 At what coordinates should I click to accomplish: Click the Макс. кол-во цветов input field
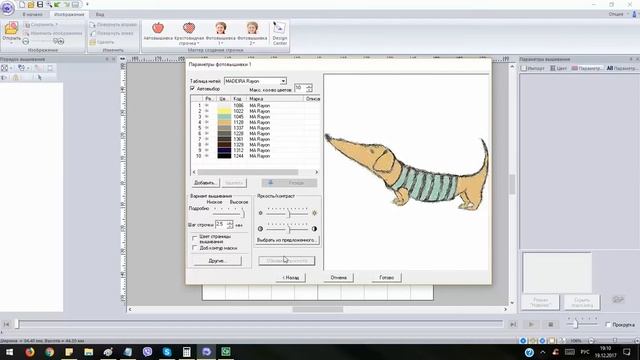coord(300,88)
